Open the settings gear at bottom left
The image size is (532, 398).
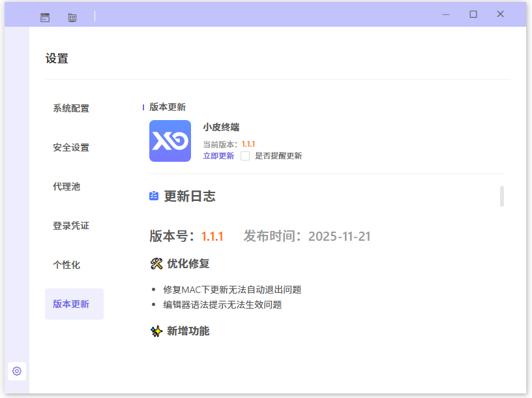tap(16, 371)
